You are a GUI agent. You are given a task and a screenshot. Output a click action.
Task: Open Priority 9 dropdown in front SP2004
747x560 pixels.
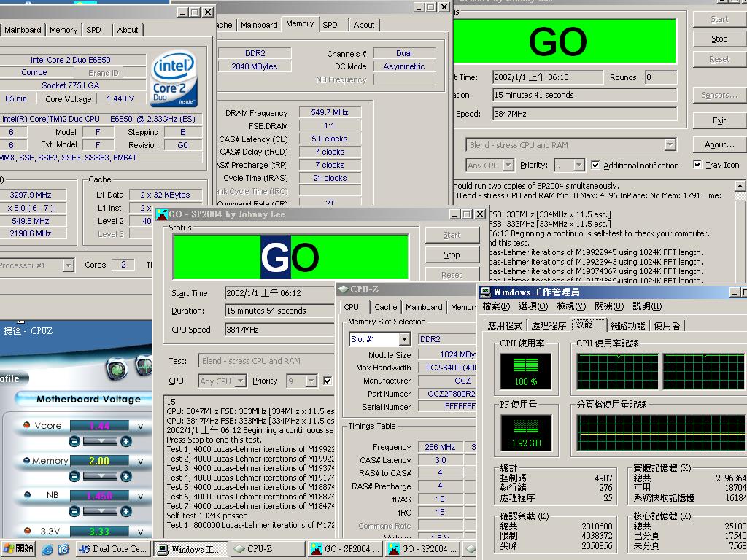click(x=311, y=381)
